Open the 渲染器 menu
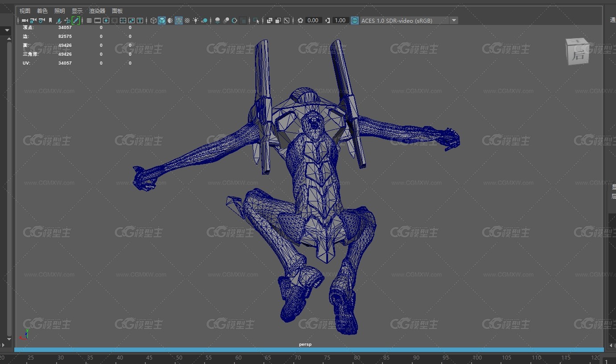The image size is (616, 364). [x=97, y=11]
